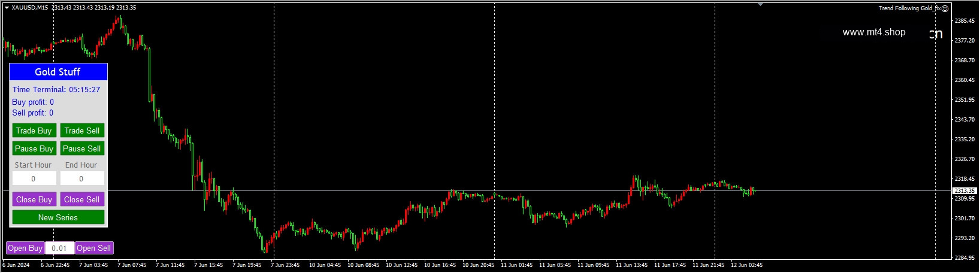This screenshot has width=980, height=273.
Task: Click the Trend Following Gold_fix label
Action: (x=909, y=8)
